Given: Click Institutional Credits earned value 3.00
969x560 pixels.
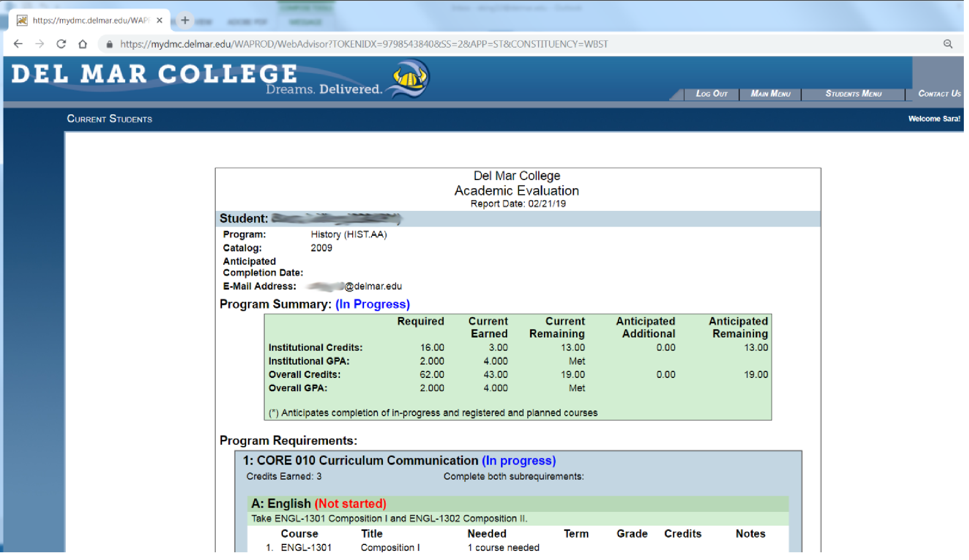Looking at the screenshot, I should [x=498, y=347].
